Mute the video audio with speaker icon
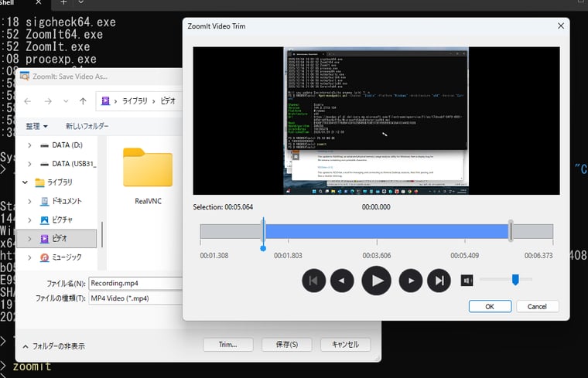The height and width of the screenshot is (378, 588). click(467, 280)
